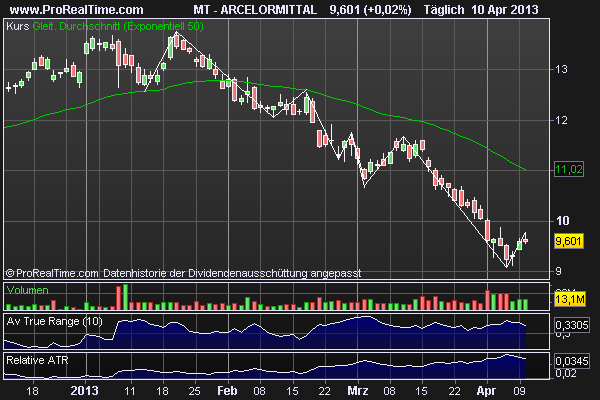Select the Relative ATR panel label
This screenshot has height=400, width=600.
pyautogui.click(x=37, y=360)
